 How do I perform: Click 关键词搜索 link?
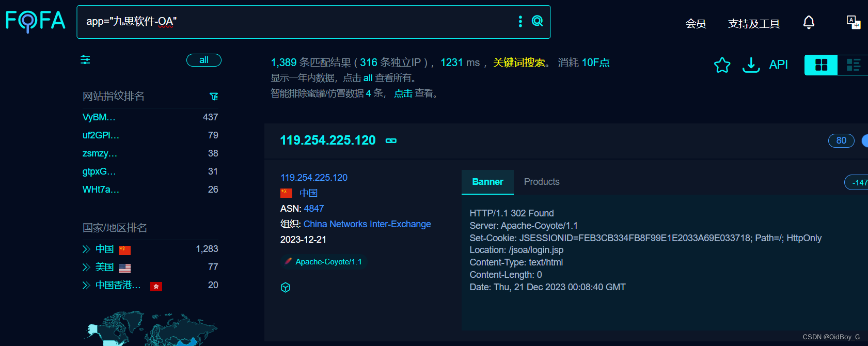(x=519, y=62)
